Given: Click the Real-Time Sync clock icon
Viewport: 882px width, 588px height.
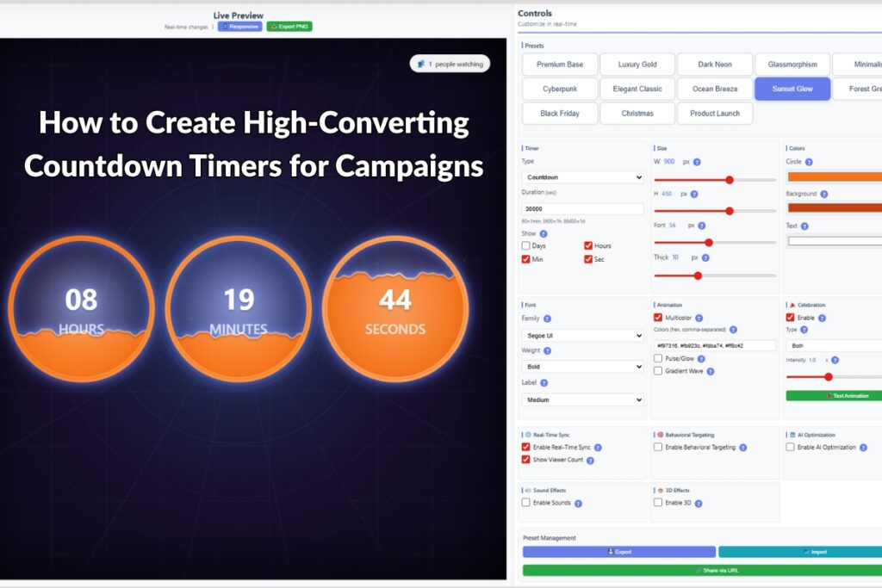Looking at the screenshot, I should click(x=526, y=432).
